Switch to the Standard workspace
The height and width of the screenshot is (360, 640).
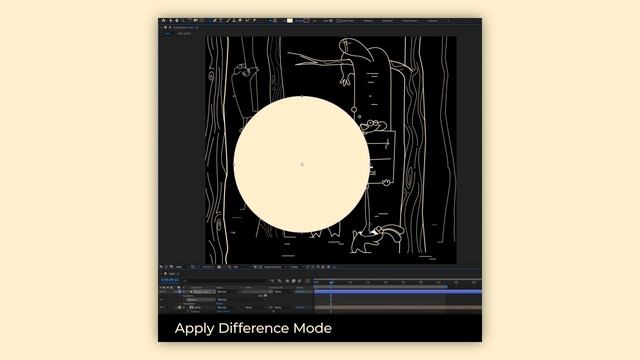[387, 21]
